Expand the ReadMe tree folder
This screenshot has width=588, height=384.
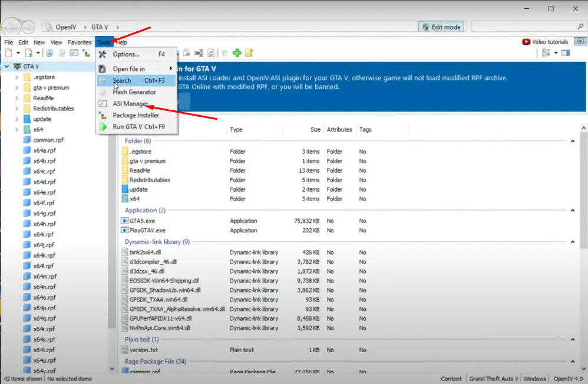[x=16, y=98]
